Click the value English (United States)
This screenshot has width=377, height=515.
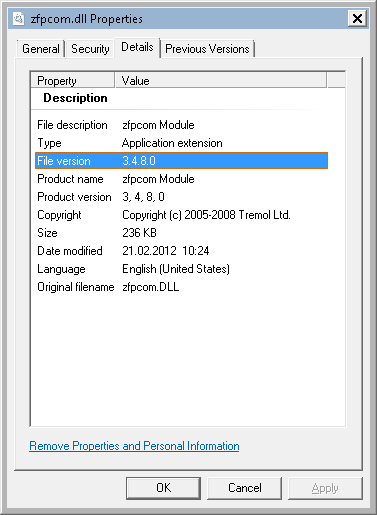click(176, 269)
